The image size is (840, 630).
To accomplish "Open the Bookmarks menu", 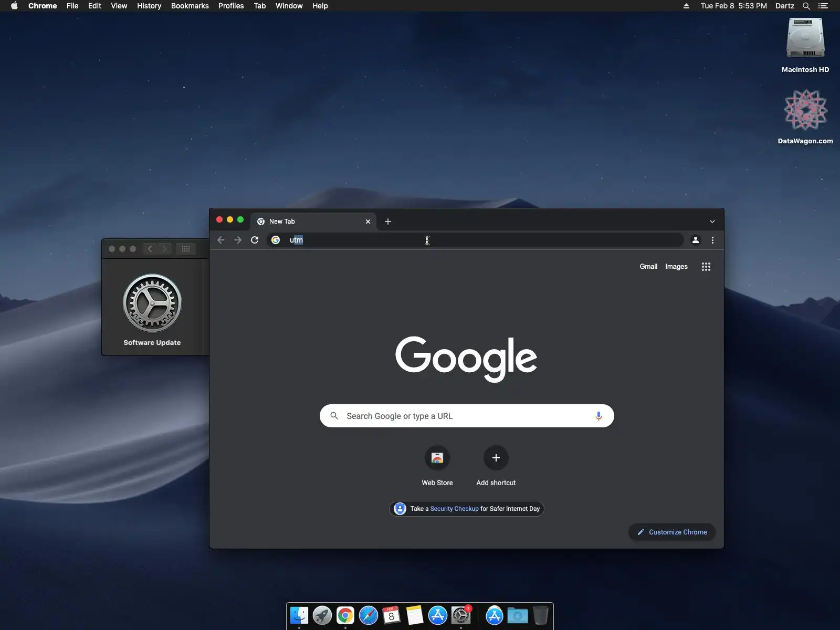I will coord(190,6).
